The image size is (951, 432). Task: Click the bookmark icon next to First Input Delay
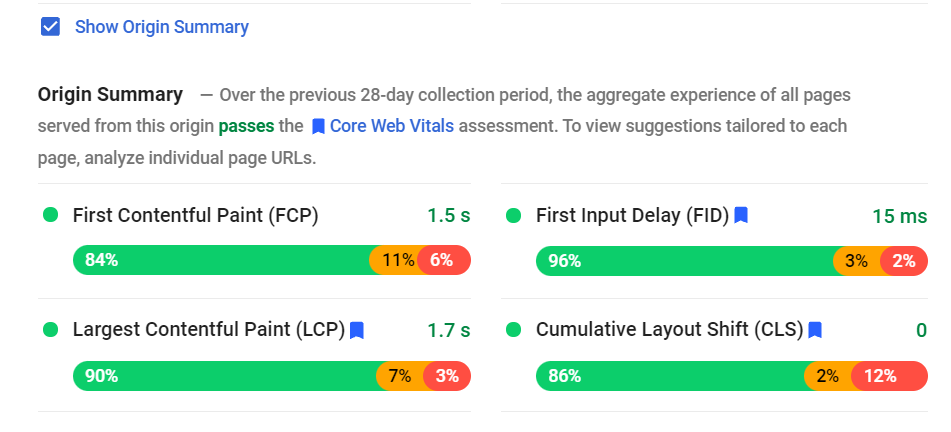(x=741, y=215)
